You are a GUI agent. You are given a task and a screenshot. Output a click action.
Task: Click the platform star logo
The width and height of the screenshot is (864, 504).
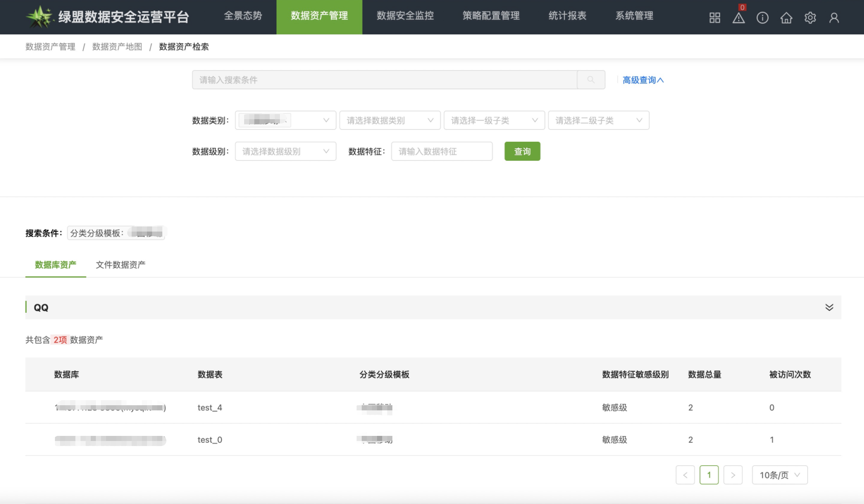coord(39,17)
